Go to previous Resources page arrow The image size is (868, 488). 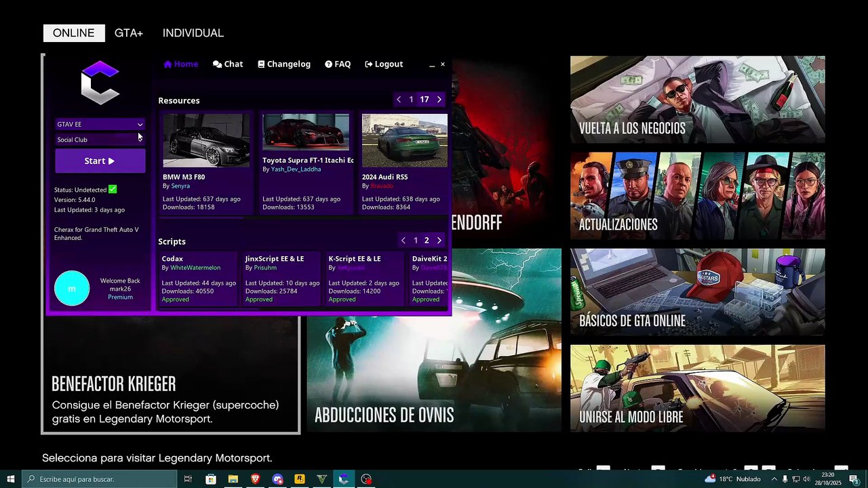tap(399, 100)
